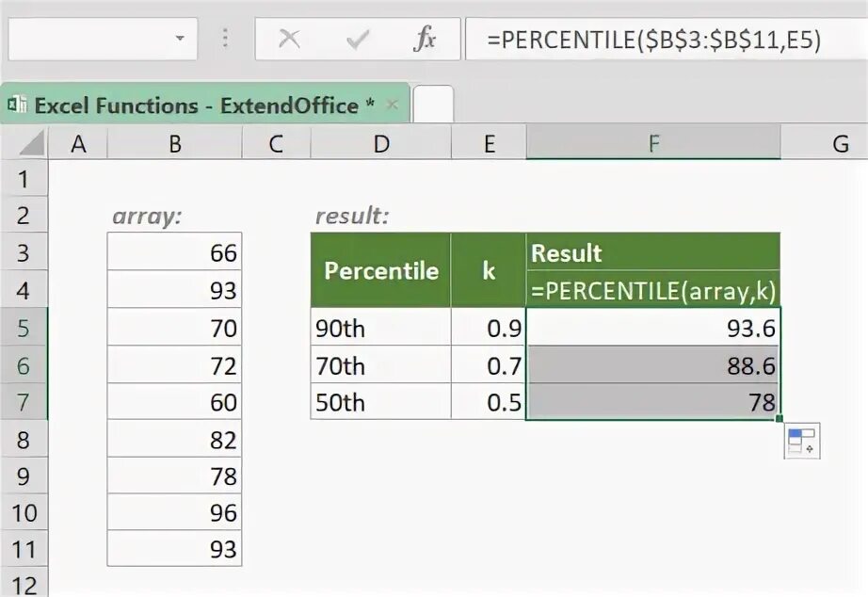Click the Select All corner triangle
Screen dimensions: 868x597
point(32,144)
